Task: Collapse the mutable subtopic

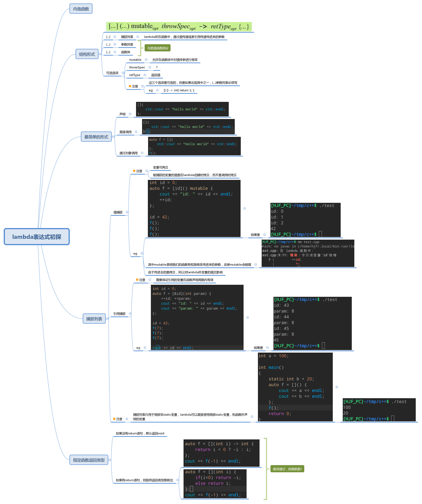Action: [146, 60]
